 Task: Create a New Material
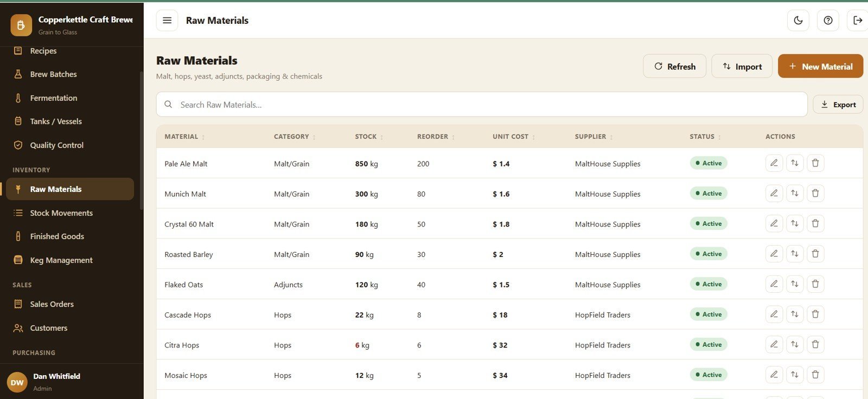(820, 66)
